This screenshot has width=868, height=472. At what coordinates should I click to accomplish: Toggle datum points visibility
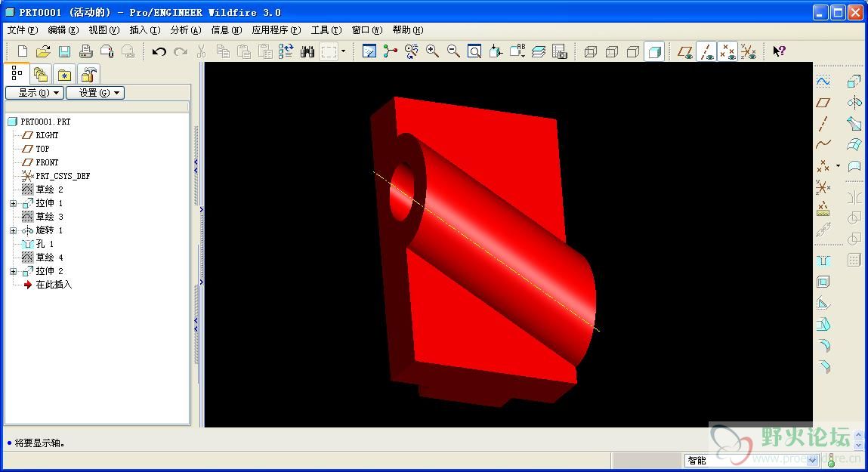click(727, 51)
